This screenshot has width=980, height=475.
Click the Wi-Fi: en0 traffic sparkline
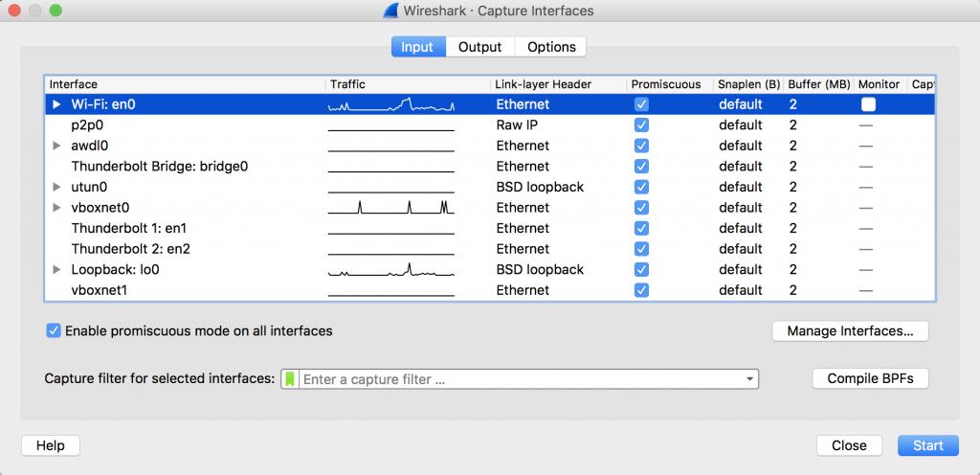391,105
